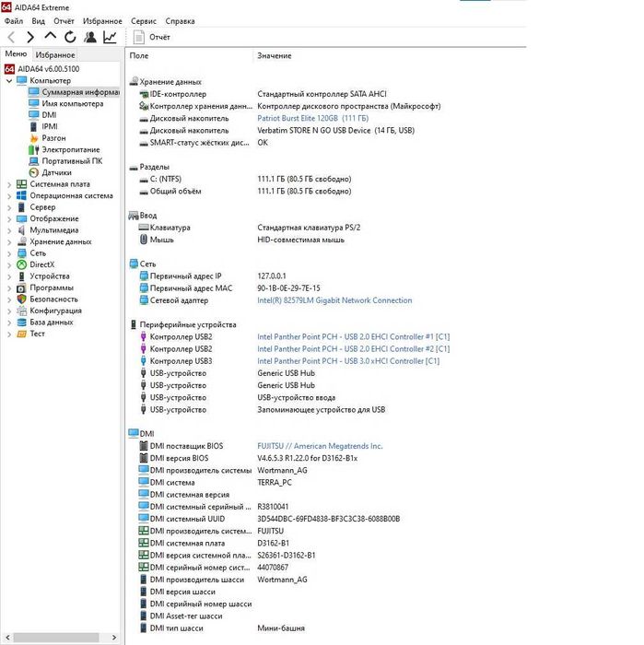Open USB 3.0 xHCI Controller link

348,361
